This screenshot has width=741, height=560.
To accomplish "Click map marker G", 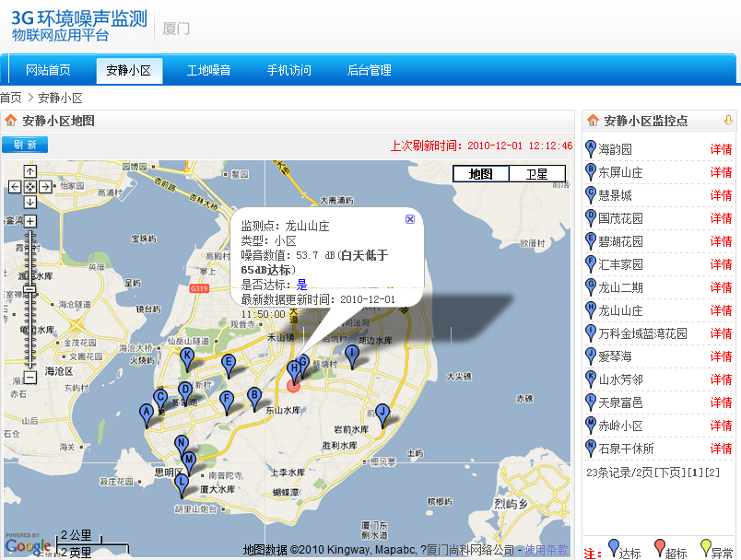I will (304, 363).
